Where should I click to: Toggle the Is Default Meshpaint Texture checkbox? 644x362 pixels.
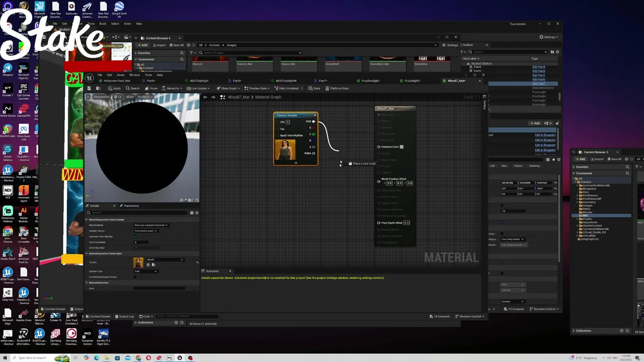pos(135,277)
